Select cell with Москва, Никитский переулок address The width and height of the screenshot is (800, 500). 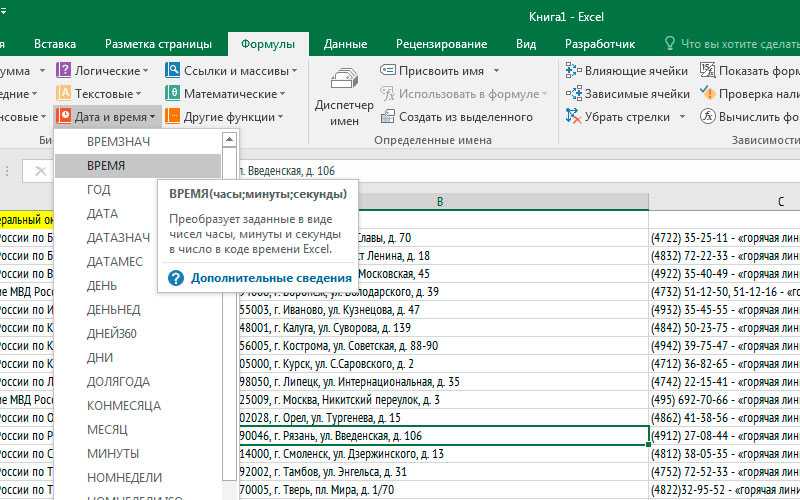click(x=444, y=399)
